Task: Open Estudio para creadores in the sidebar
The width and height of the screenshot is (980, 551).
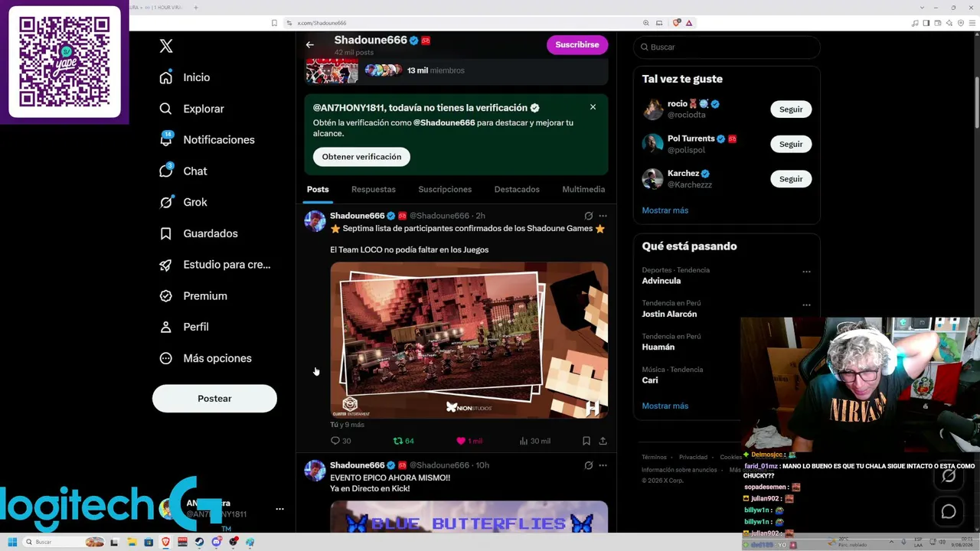Action: (x=214, y=265)
